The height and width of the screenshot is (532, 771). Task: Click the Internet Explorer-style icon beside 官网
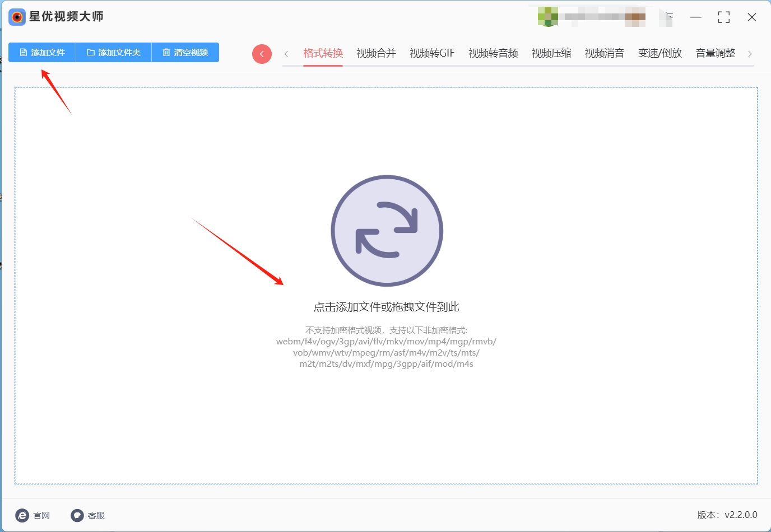pyautogui.click(x=22, y=515)
